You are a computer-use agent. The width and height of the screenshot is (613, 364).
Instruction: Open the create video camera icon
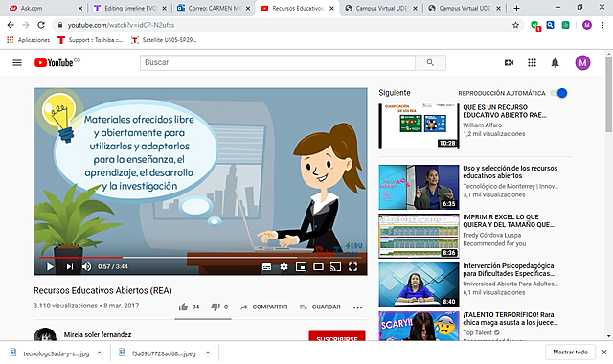pos(509,62)
